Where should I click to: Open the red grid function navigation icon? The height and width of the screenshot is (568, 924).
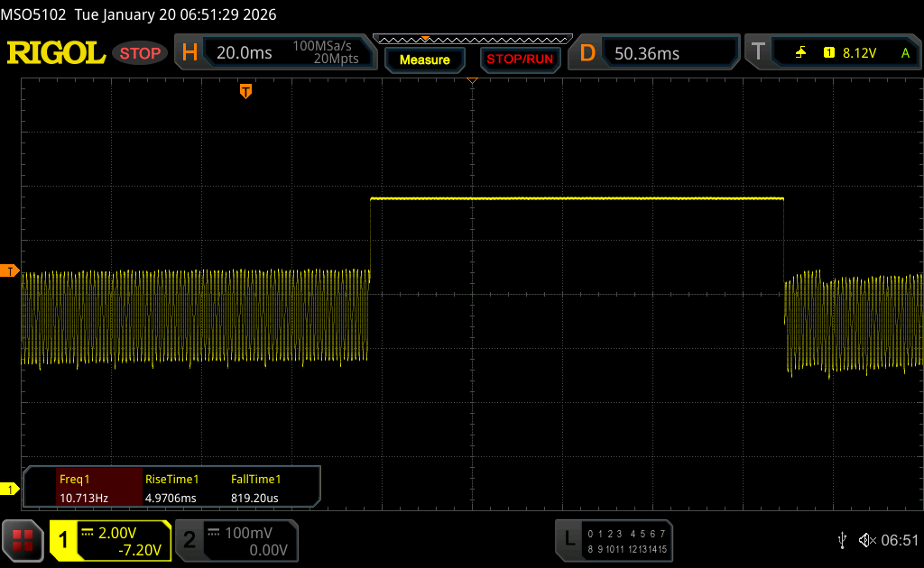pyautogui.click(x=22, y=540)
